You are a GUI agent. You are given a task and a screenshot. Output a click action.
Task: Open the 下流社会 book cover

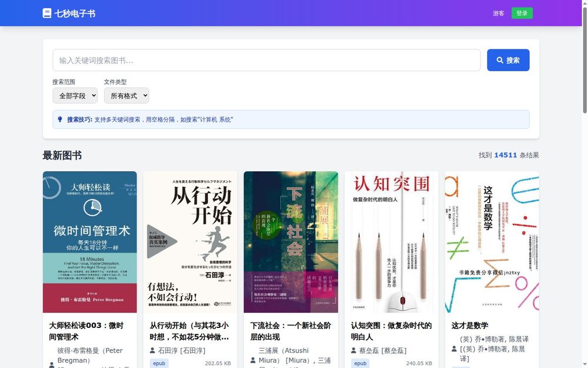[x=290, y=242]
